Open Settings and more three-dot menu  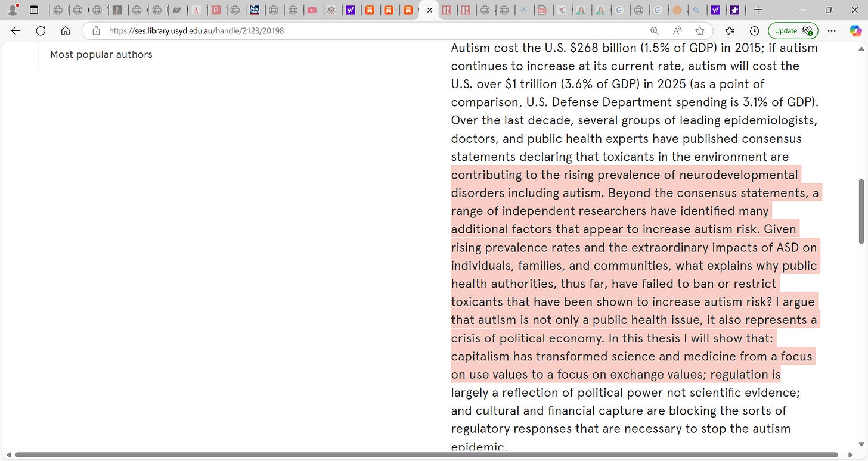832,31
